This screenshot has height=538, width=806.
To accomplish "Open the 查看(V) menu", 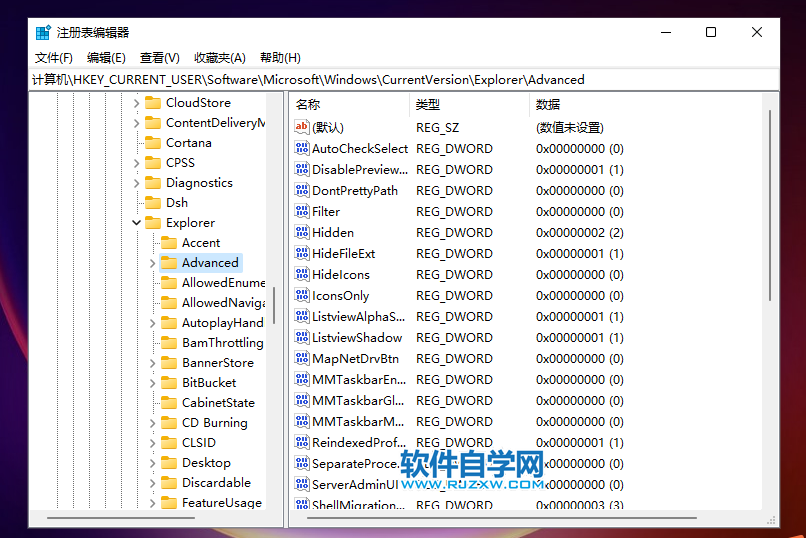I will click(x=159, y=58).
